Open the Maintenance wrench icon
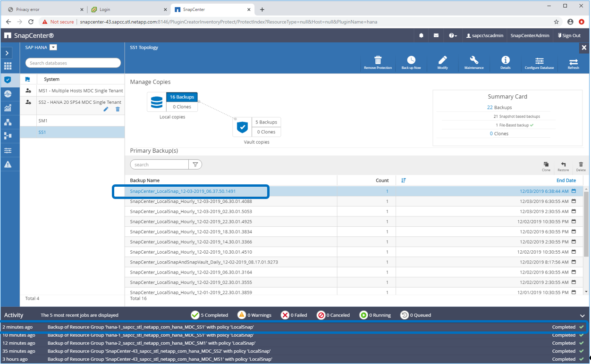Viewport: 591px width, 364px height. point(474,60)
